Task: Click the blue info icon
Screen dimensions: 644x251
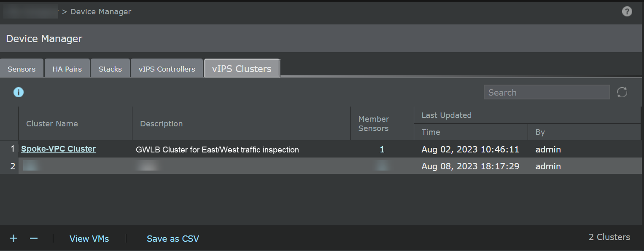Action: (19, 92)
